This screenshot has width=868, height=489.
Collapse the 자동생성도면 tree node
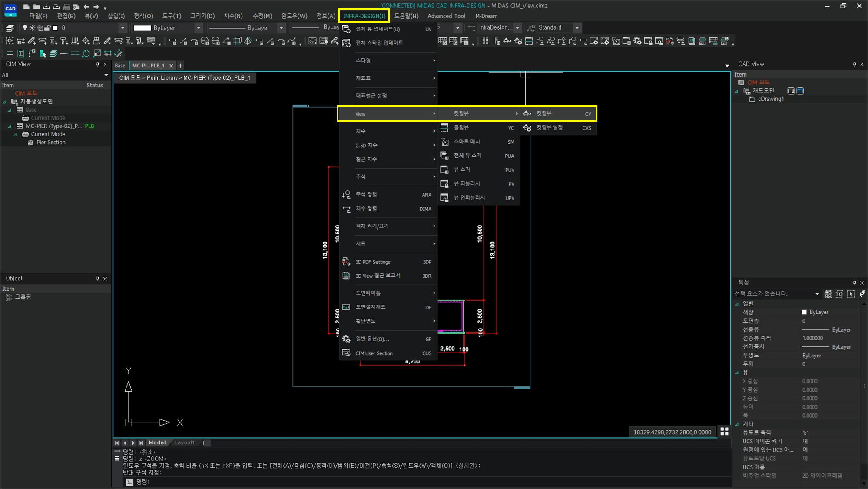tap(4, 102)
